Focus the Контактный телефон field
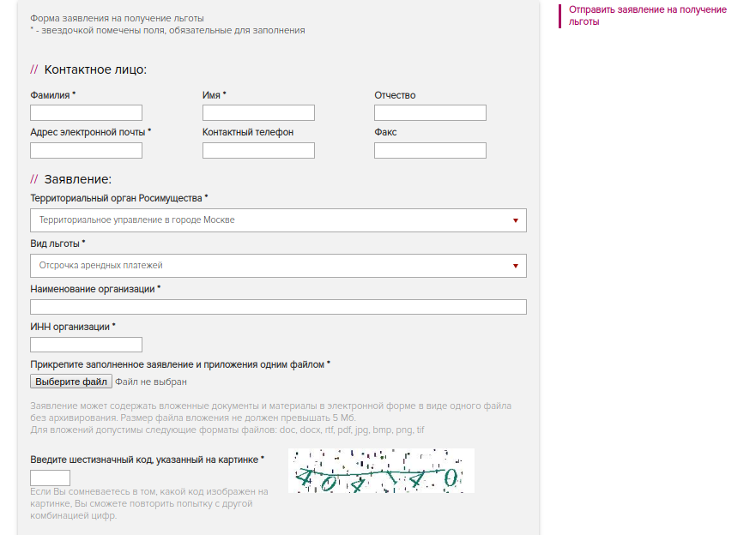The image size is (756, 535). [258, 150]
